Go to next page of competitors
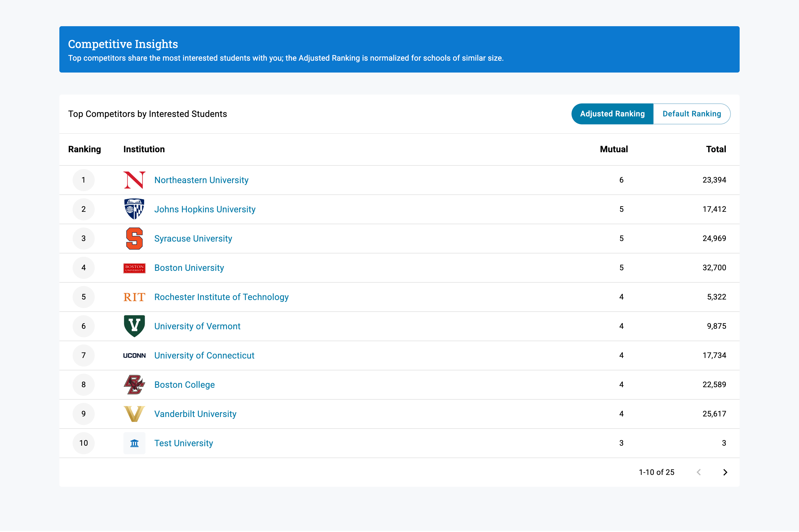 (725, 472)
